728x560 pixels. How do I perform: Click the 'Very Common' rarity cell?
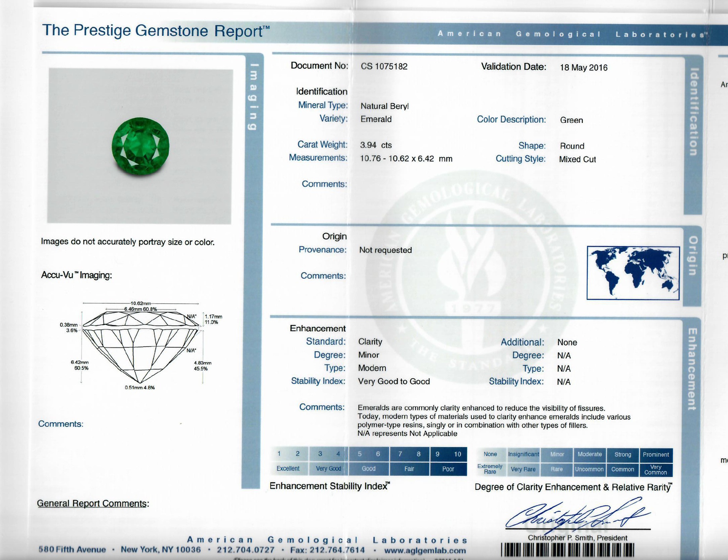click(x=656, y=470)
